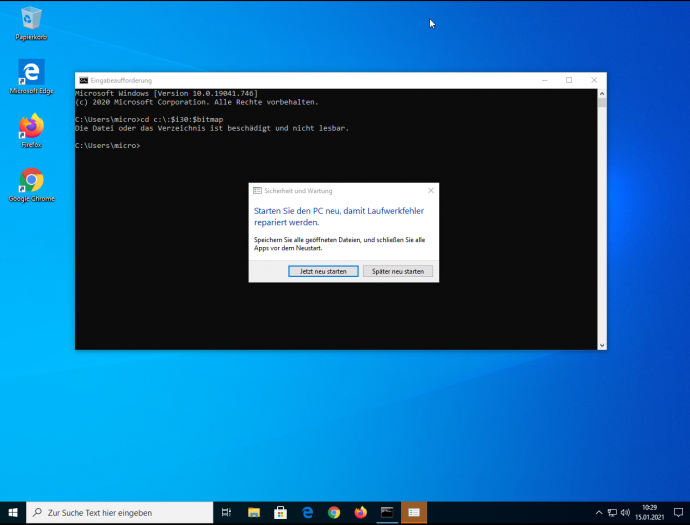The height and width of the screenshot is (525, 690).
Task: Minimize the Eingabeaufforderung window
Action: tap(545, 80)
